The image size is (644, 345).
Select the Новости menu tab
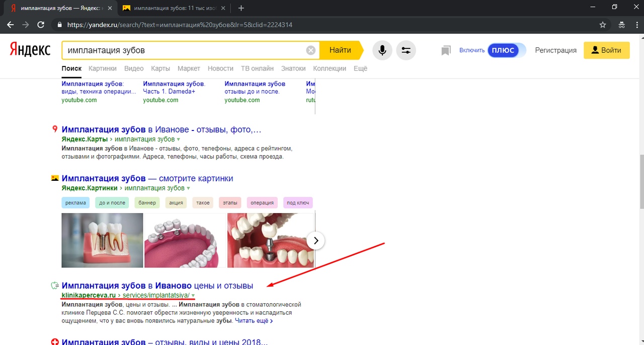[x=220, y=68]
